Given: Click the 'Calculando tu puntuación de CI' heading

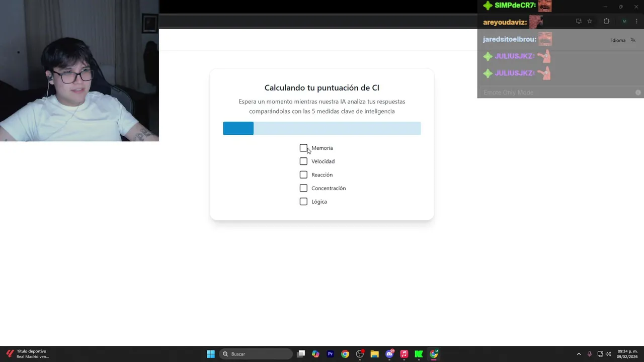Looking at the screenshot, I should pyautogui.click(x=322, y=88).
